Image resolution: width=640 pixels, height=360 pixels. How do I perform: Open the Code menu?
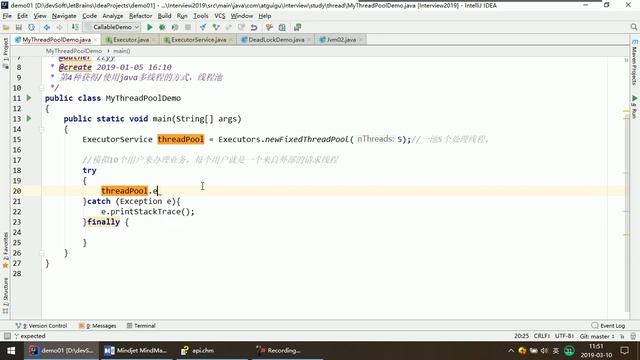pos(89,16)
